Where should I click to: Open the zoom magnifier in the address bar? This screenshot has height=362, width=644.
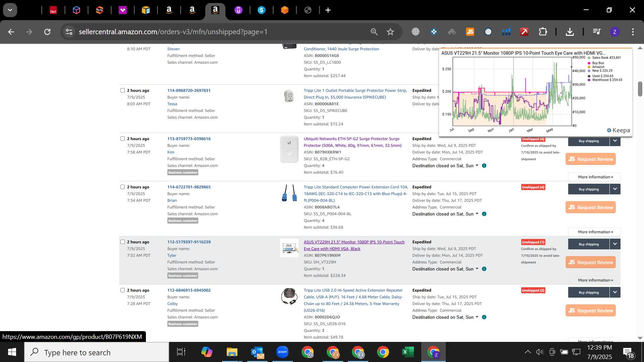click(x=374, y=32)
